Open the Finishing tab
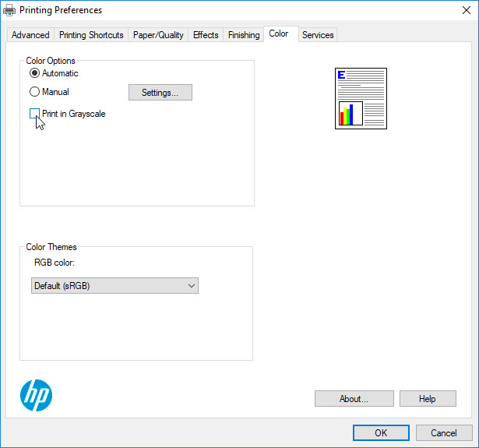Screen dimensions: 479x448 pos(244,35)
